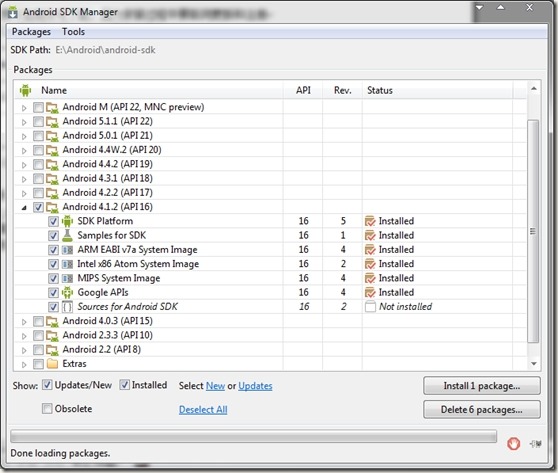The image size is (558, 473).
Task: Check the Extras checkbox
Action: [38, 364]
